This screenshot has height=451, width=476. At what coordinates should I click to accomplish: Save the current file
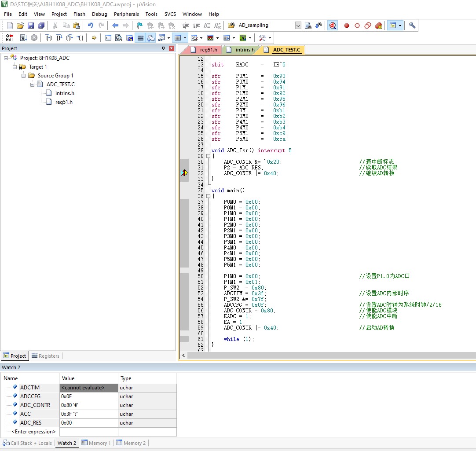tap(31, 26)
